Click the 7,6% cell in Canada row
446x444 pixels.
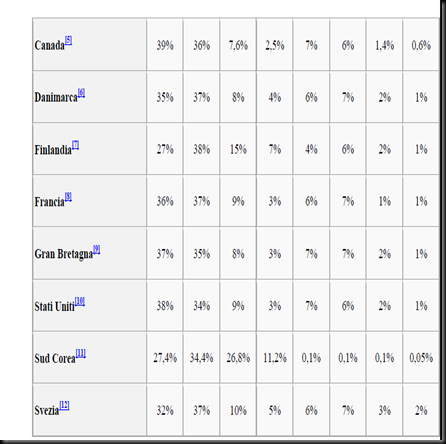tap(238, 44)
